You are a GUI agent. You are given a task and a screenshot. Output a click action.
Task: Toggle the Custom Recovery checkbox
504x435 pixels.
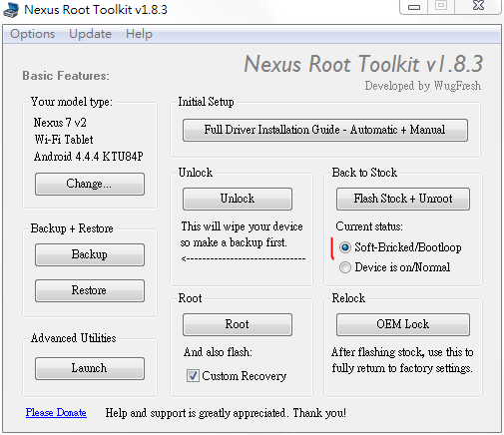pyautogui.click(x=193, y=376)
